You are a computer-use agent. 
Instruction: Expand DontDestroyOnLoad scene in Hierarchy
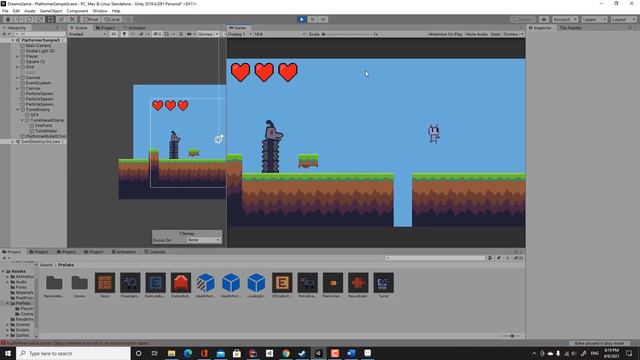tap(13, 142)
